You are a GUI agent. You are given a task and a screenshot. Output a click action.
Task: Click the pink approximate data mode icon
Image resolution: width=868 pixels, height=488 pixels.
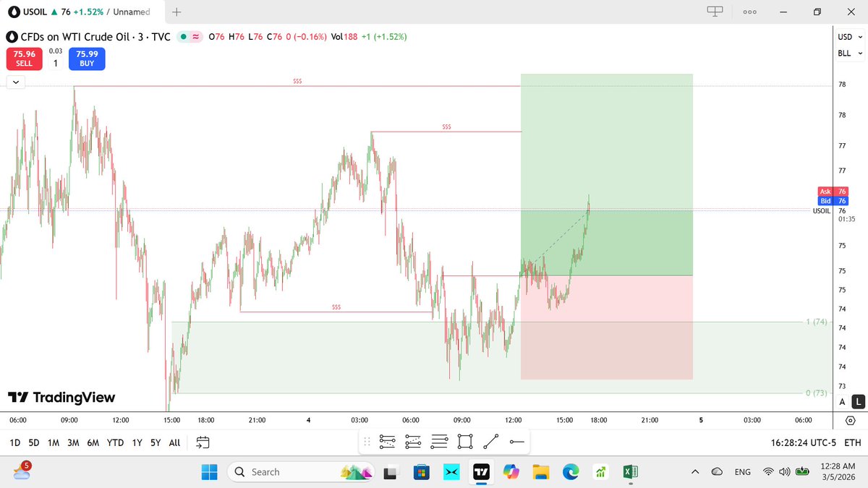[195, 36]
